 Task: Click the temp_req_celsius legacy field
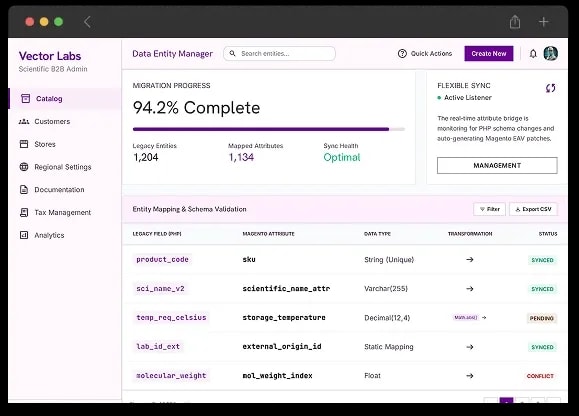[171, 317]
